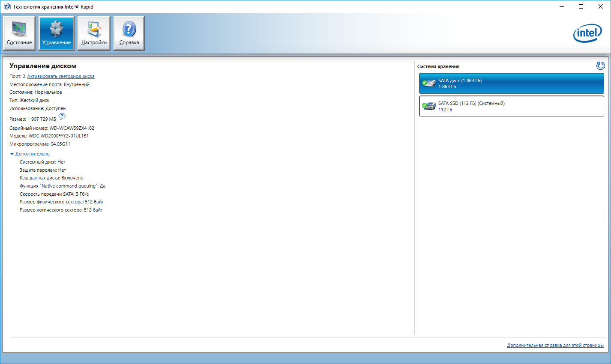
Task: Click the Intel logo
Action: [x=587, y=33]
